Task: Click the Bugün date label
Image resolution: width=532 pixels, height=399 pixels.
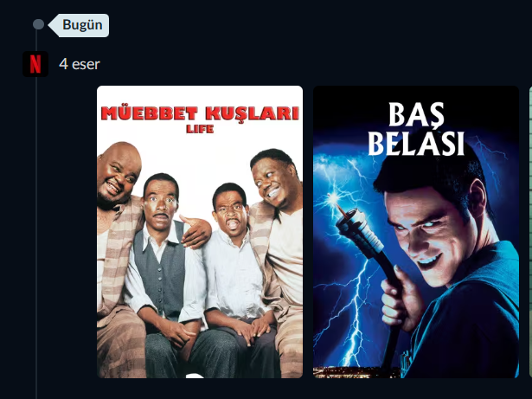Action: pyautogui.click(x=82, y=25)
